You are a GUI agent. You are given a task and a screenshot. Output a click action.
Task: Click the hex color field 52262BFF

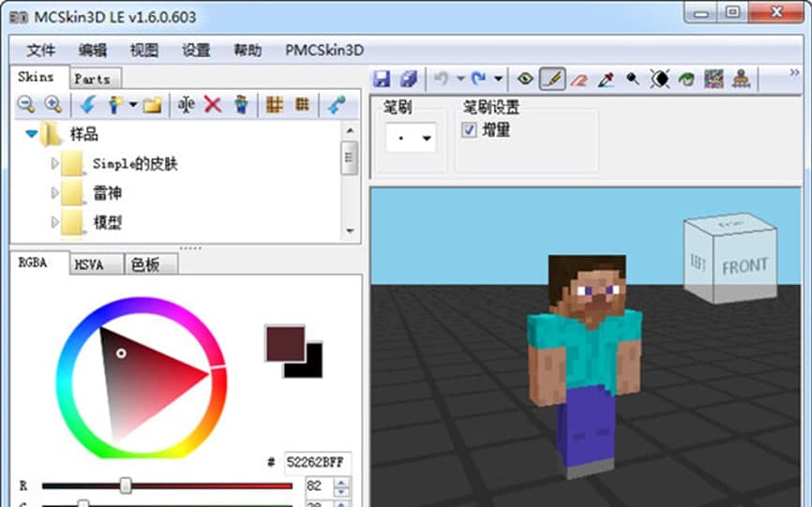tap(317, 462)
